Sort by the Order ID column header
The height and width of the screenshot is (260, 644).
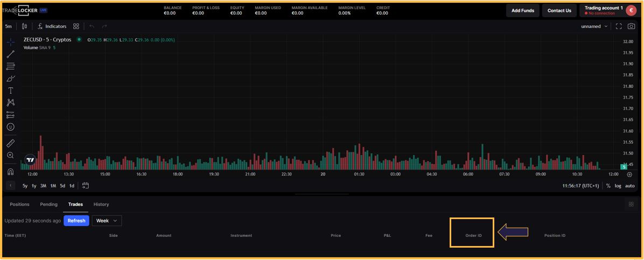point(473,235)
